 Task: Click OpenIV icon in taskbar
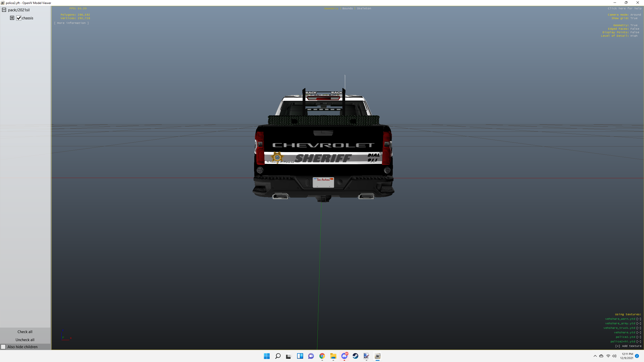[377, 356]
